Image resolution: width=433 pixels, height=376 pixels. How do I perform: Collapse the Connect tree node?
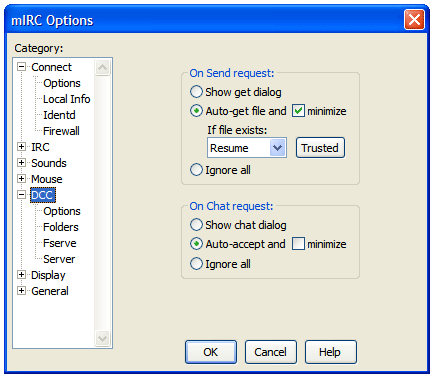pyautogui.click(x=21, y=67)
